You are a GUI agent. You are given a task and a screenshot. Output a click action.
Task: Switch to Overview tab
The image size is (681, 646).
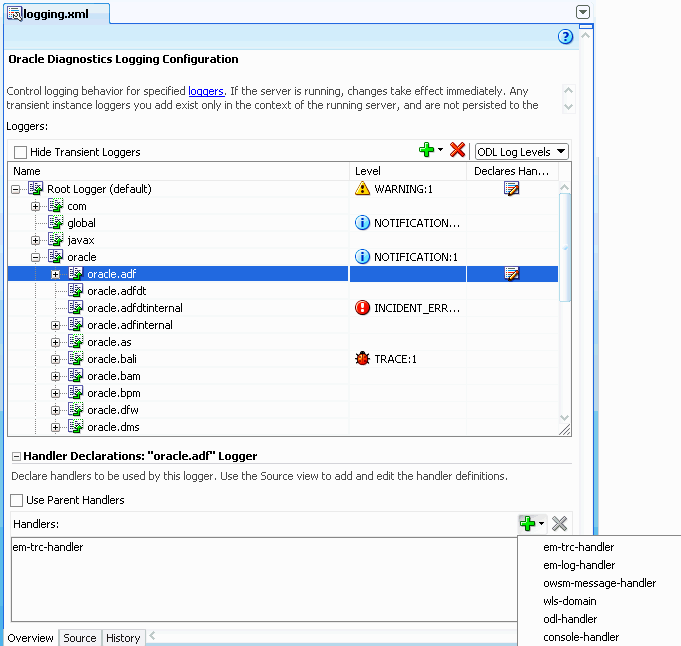30,638
